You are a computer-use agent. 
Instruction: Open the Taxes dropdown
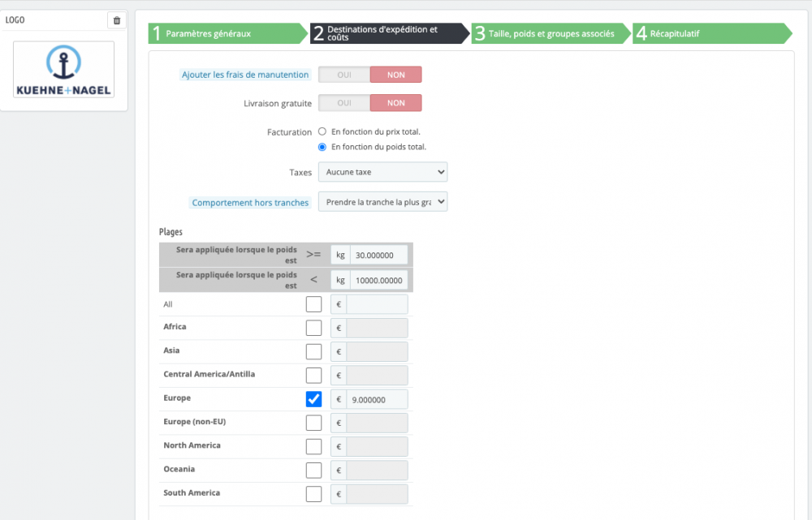(382, 172)
